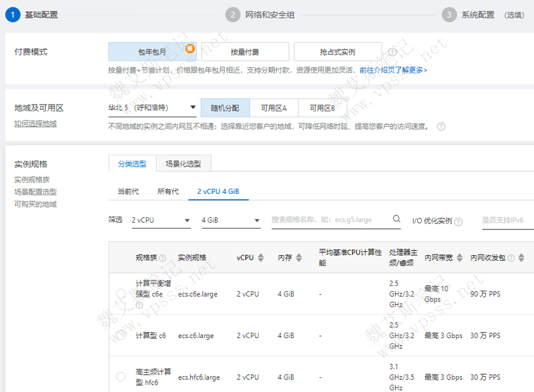534x392 pixels.
Task: Open link 场景配置选型
Action: click(x=35, y=191)
